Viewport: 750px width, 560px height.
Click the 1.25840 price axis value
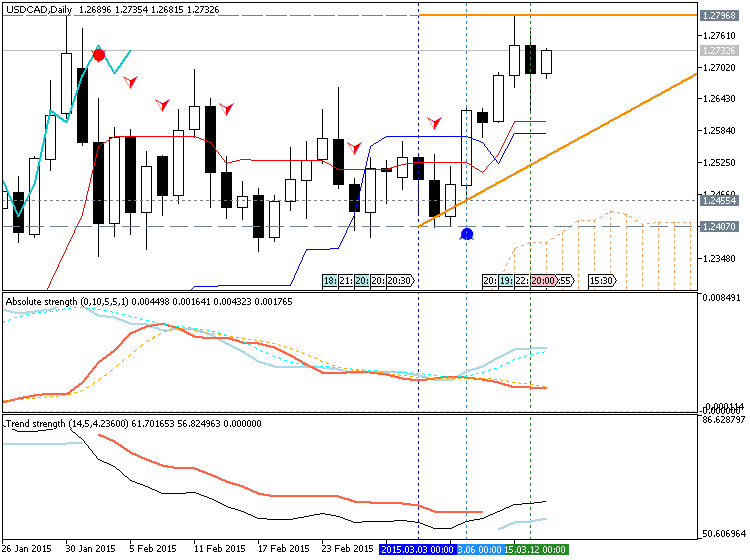pyautogui.click(x=719, y=131)
